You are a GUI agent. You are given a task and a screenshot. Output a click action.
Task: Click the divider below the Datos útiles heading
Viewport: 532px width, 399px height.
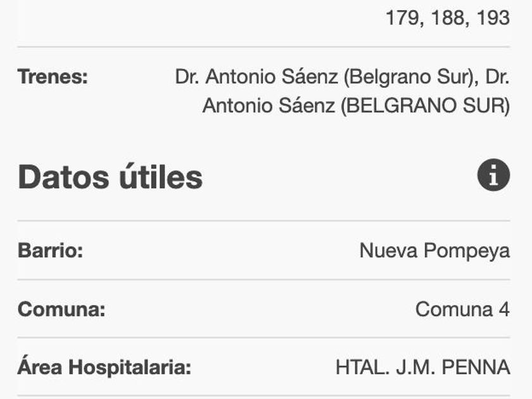click(263, 221)
